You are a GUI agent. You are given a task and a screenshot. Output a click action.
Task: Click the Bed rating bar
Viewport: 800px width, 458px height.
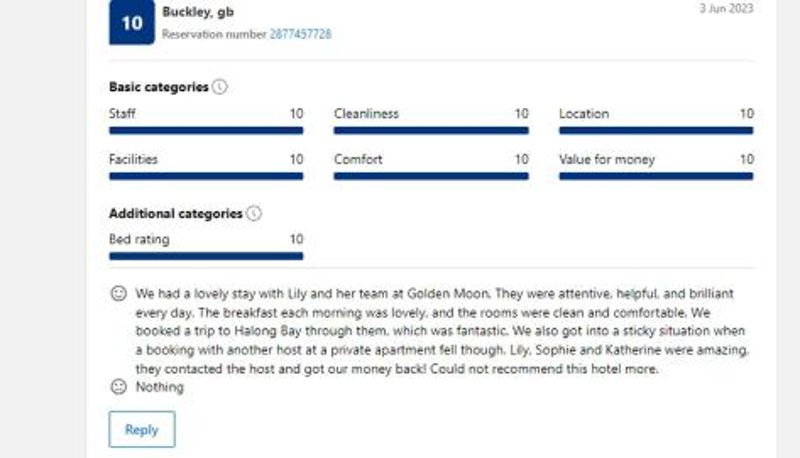(206, 256)
